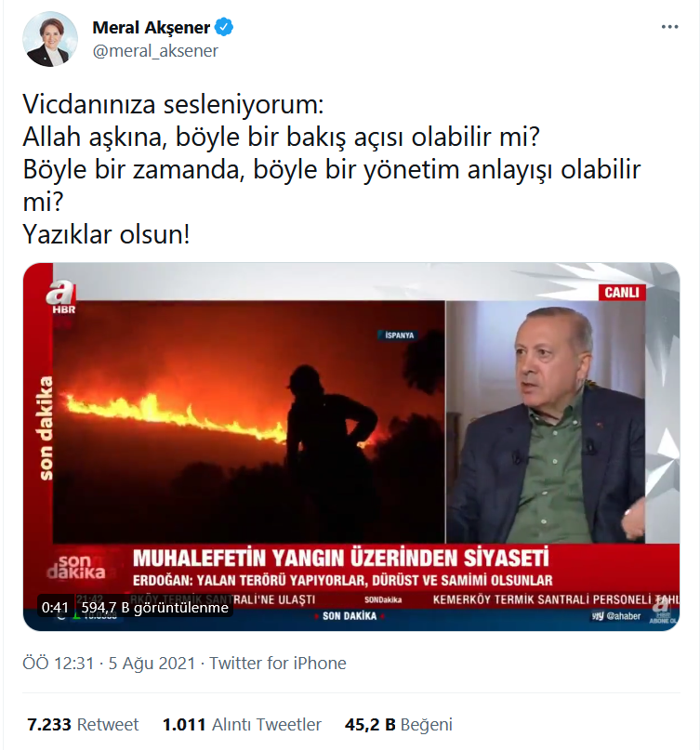Click Meral Akşener's profile avatar
Screen dimensions: 700x750
pyautogui.click(x=50, y=39)
